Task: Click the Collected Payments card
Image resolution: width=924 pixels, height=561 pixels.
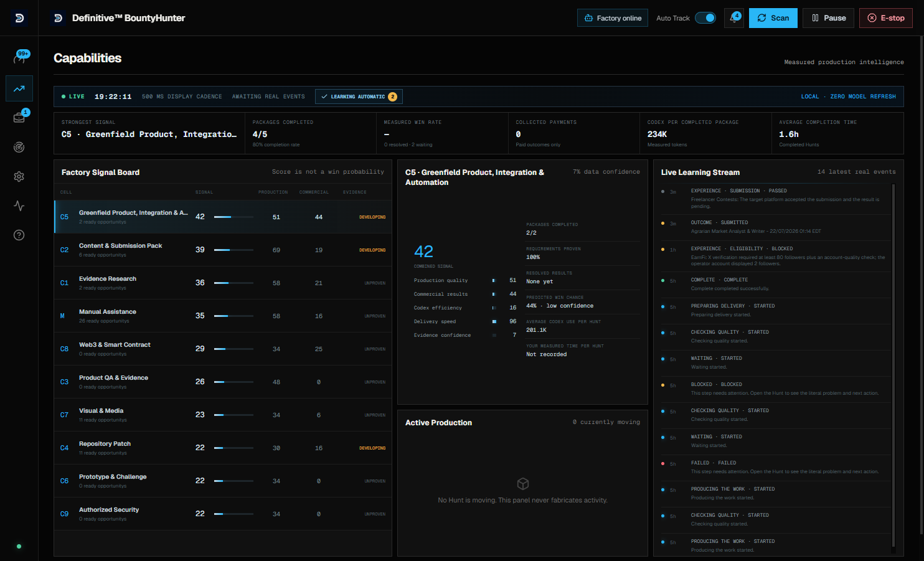Action: click(574, 133)
